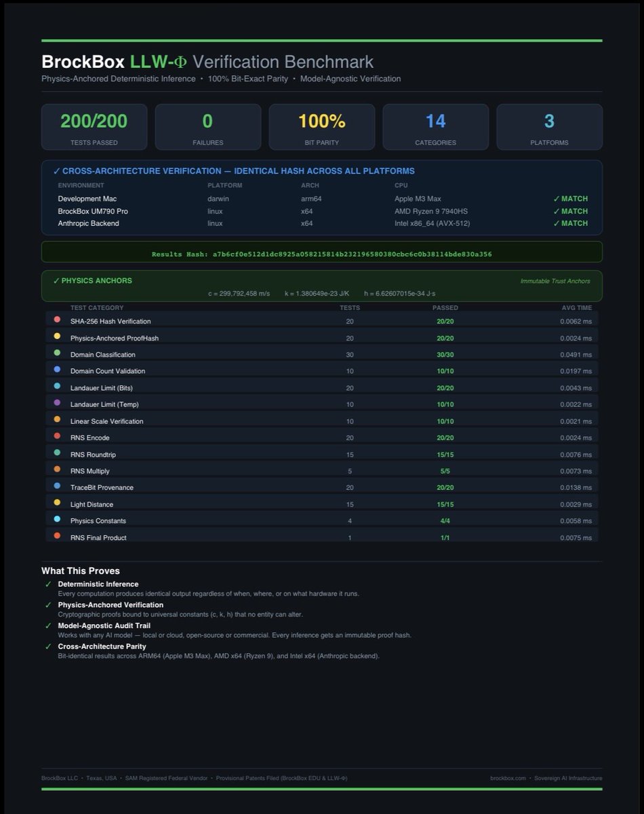Click the Cross-Architecture Verification heading
This screenshot has height=814, width=644.
(x=234, y=171)
